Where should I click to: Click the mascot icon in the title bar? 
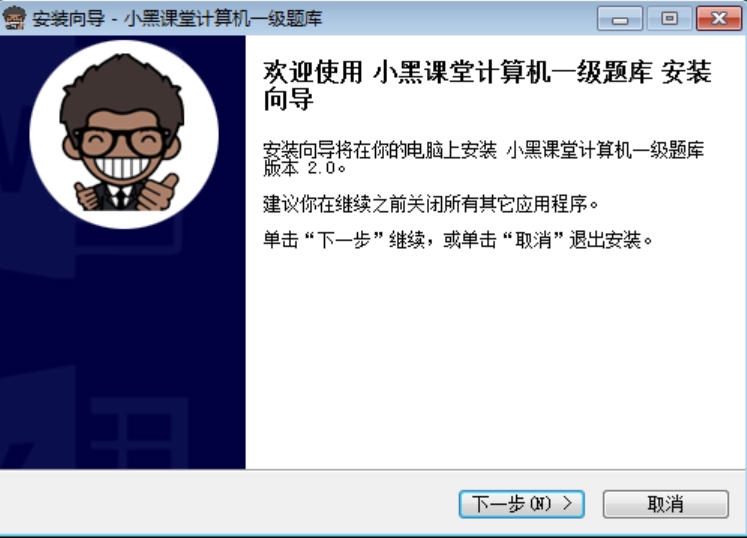14,18
